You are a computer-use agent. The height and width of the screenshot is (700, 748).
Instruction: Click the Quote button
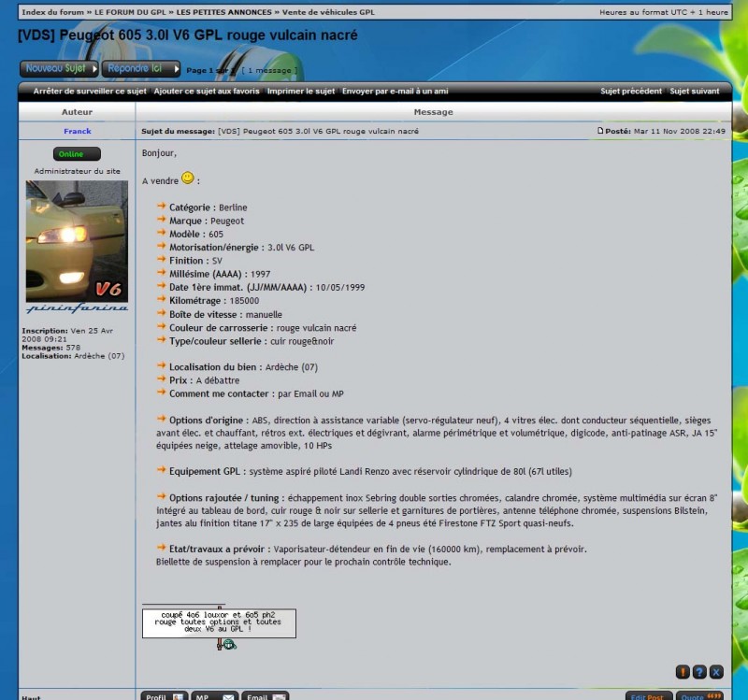point(700,696)
